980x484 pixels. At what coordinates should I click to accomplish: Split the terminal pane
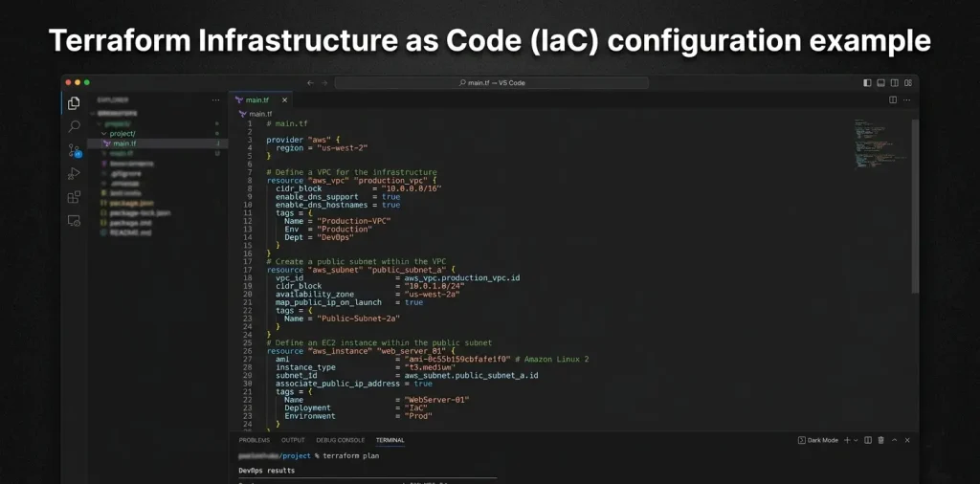[x=868, y=440]
